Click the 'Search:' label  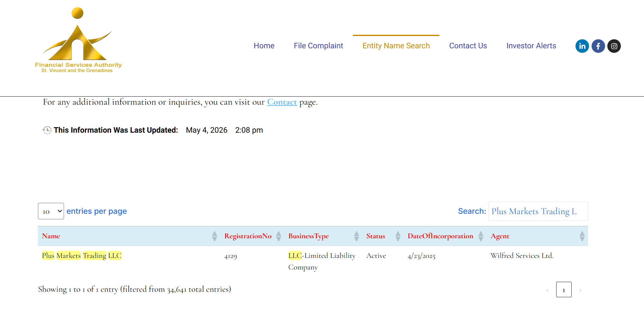[x=472, y=211]
